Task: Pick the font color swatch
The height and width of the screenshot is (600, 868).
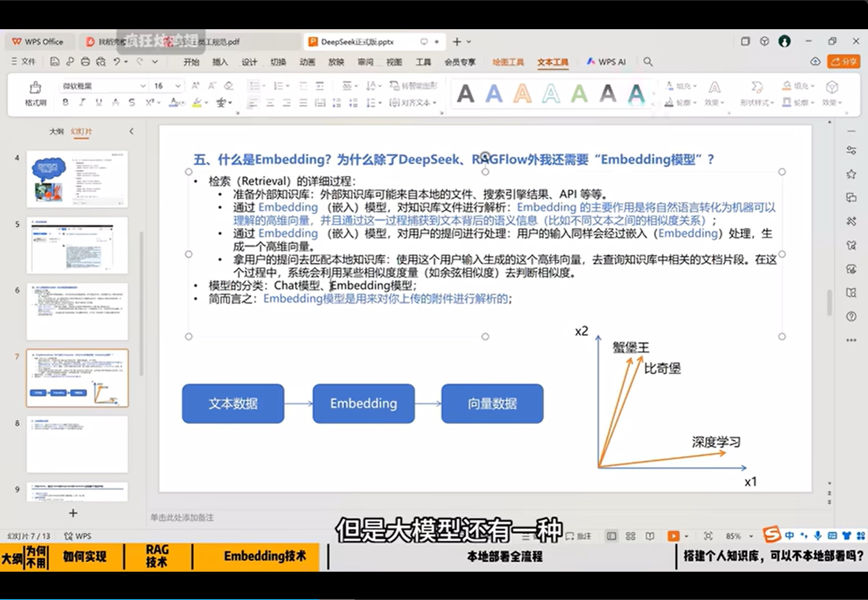Action: [174, 103]
